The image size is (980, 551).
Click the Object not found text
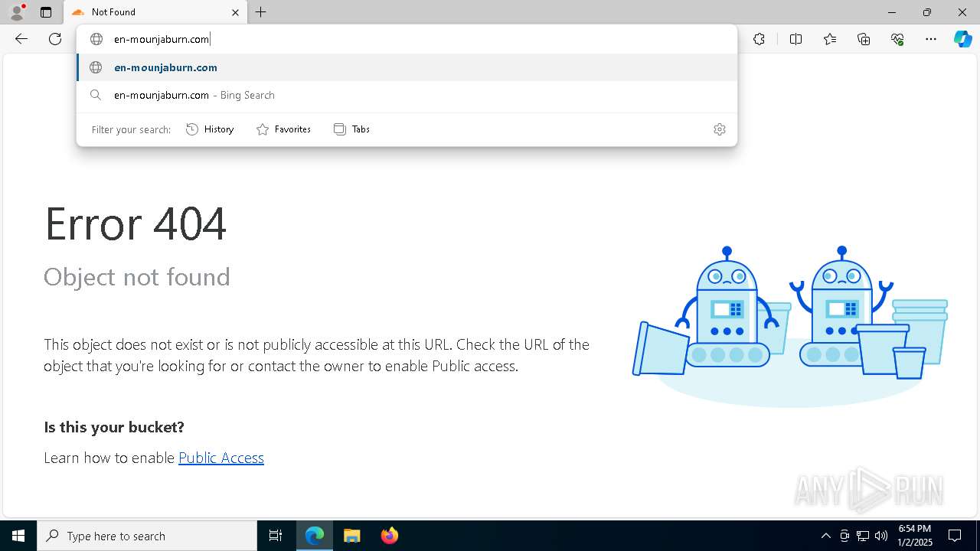[137, 276]
